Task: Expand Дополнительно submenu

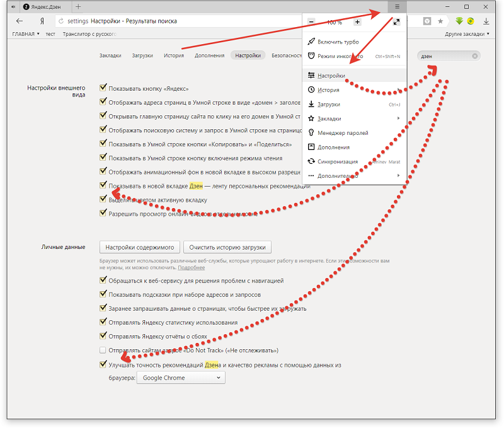Action: point(355,176)
